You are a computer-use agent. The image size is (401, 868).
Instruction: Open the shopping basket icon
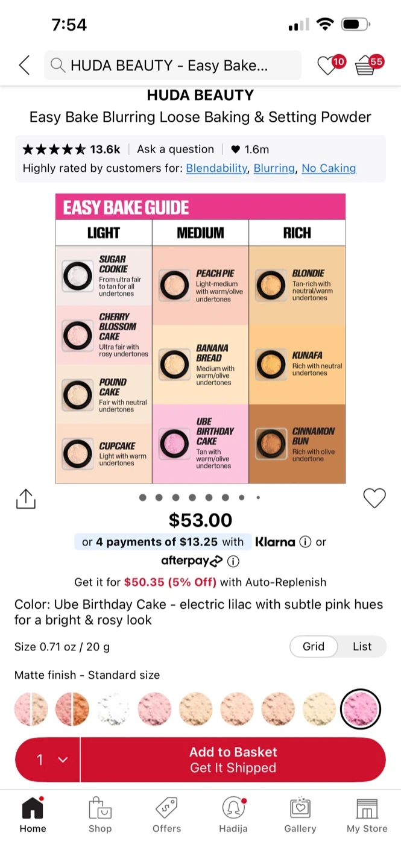point(365,65)
